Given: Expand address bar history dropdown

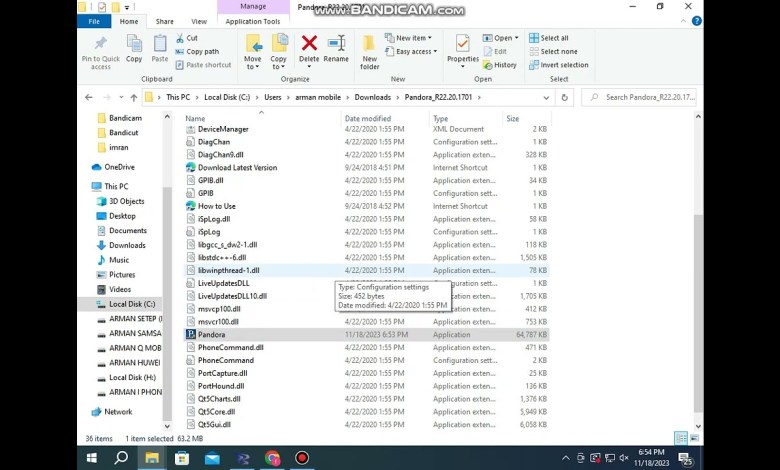Looking at the screenshot, I should (x=546, y=97).
